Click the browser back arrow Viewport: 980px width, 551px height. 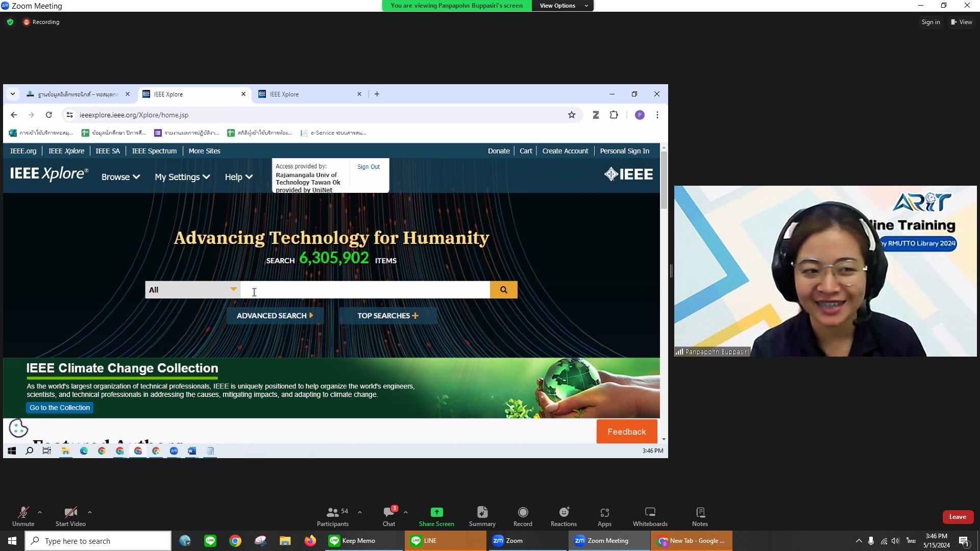pos(14,115)
